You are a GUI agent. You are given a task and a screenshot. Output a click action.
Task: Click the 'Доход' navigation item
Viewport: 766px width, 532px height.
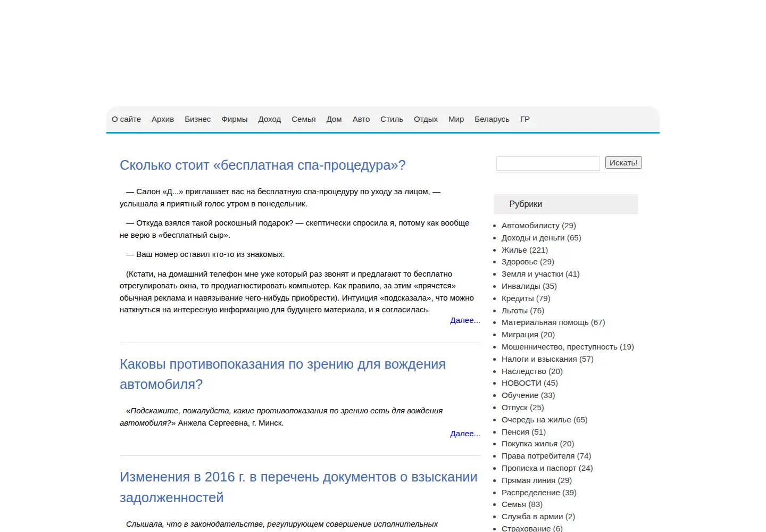coord(270,119)
